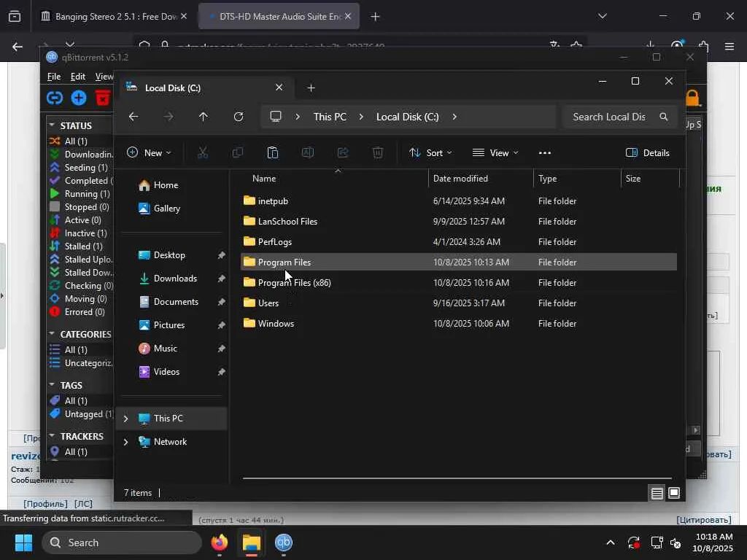Click the Paste clipboard icon

(x=273, y=153)
